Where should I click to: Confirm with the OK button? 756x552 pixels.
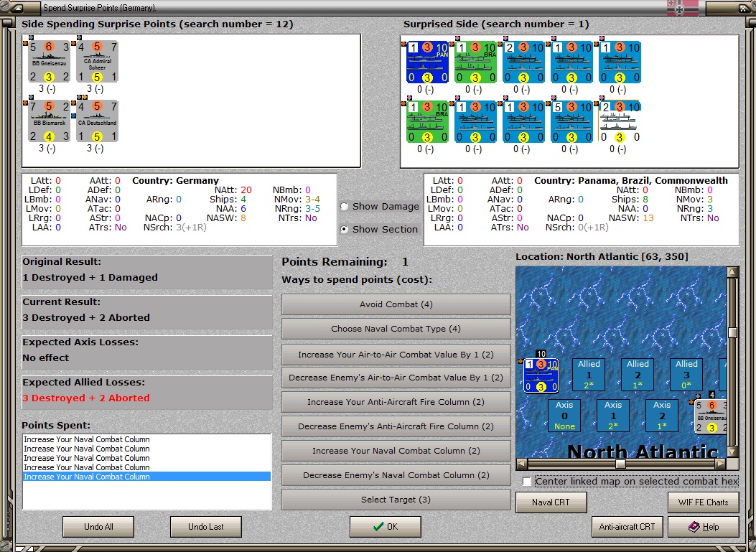(386, 526)
